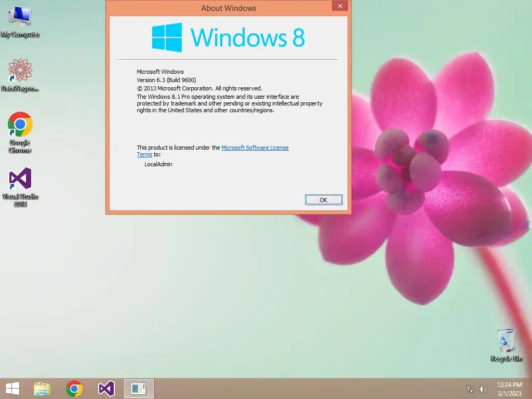The image size is (532, 399).
Task: Click the LocalAdmin licensee name
Action: tap(158, 164)
